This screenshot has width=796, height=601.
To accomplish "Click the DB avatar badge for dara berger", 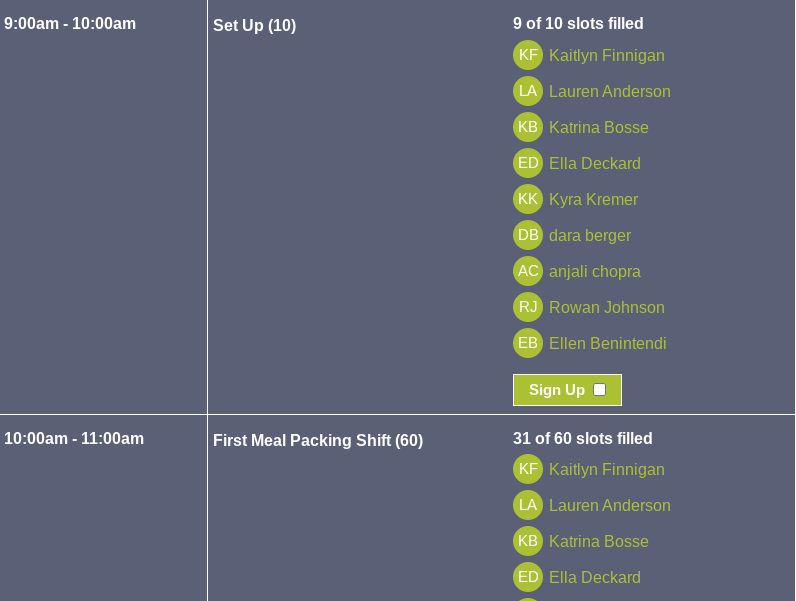I will 528,235.
